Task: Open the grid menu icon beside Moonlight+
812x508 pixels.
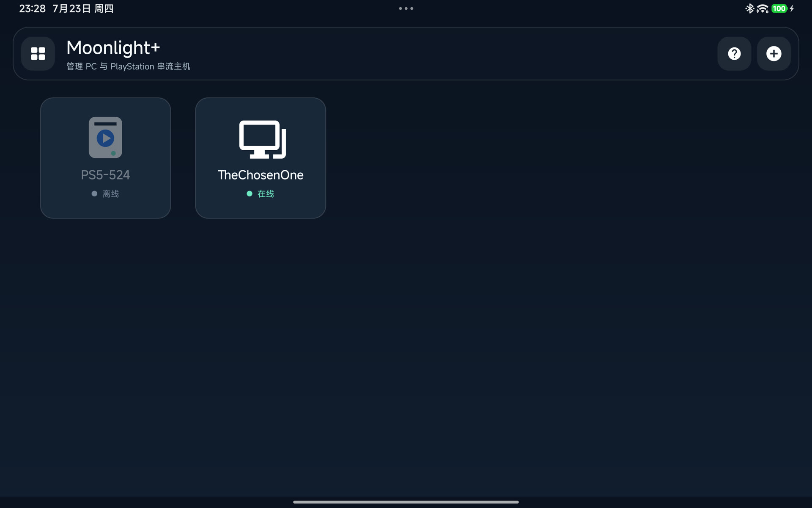Action: coord(38,54)
